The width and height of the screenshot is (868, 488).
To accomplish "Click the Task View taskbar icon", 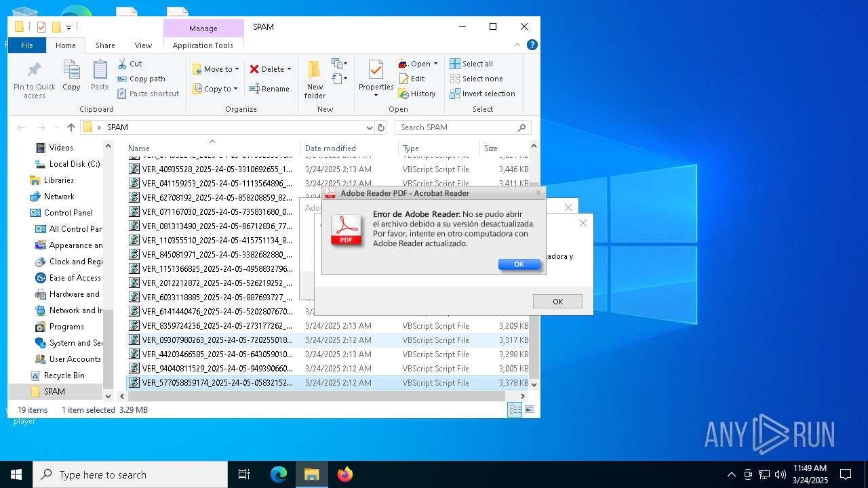I will click(244, 474).
